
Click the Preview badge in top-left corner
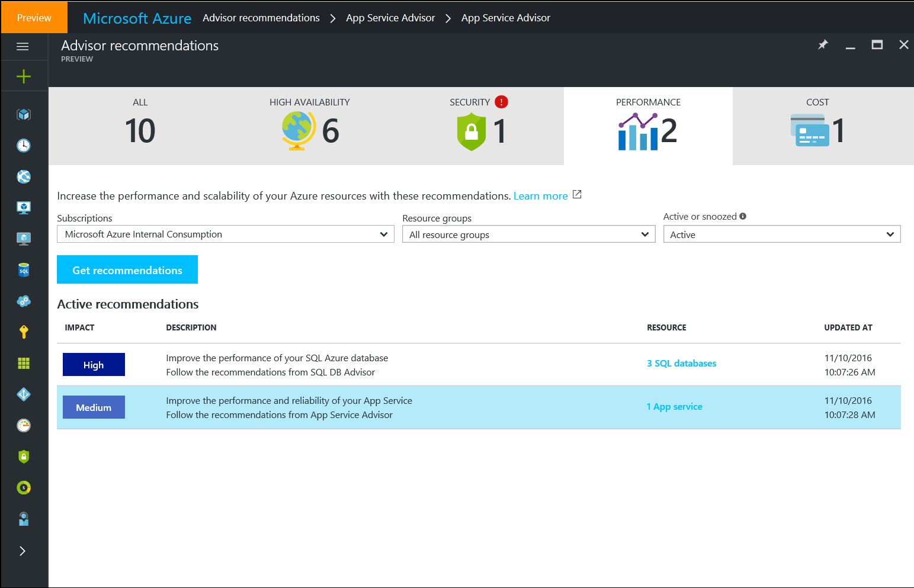pyautogui.click(x=34, y=18)
